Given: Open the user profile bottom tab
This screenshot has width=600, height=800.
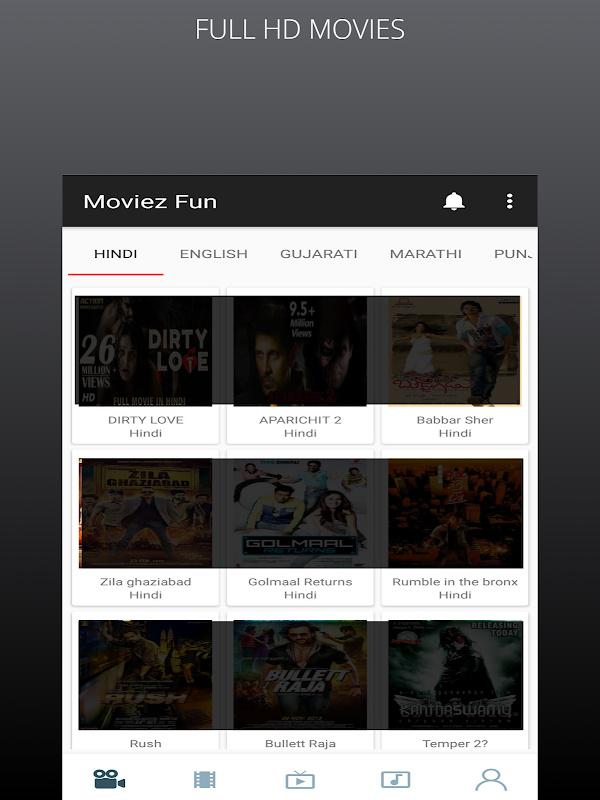Looking at the screenshot, I should [x=491, y=780].
